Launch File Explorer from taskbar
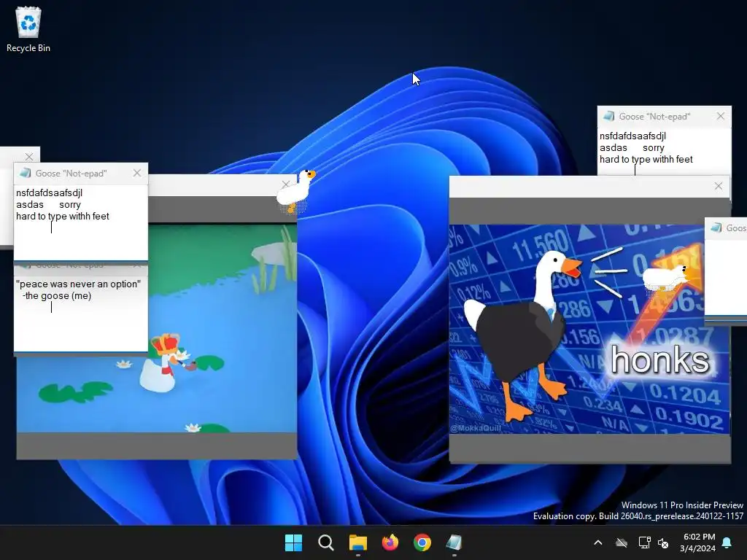 click(357, 542)
